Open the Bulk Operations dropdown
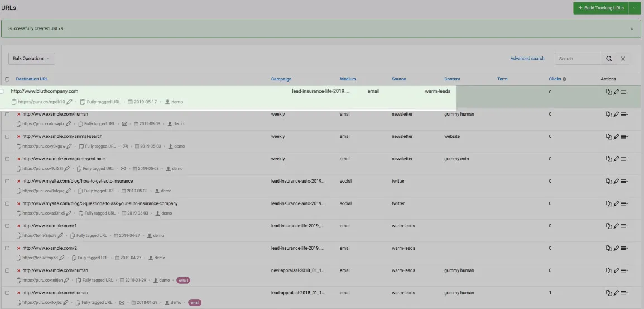The image size is (644, 309). pyautogui.click(x=31, y=58)
